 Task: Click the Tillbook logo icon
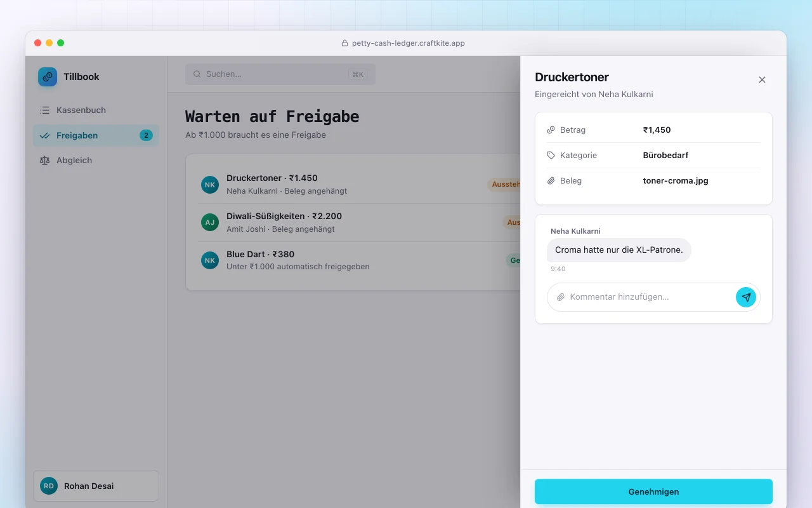tap(48, 77)
